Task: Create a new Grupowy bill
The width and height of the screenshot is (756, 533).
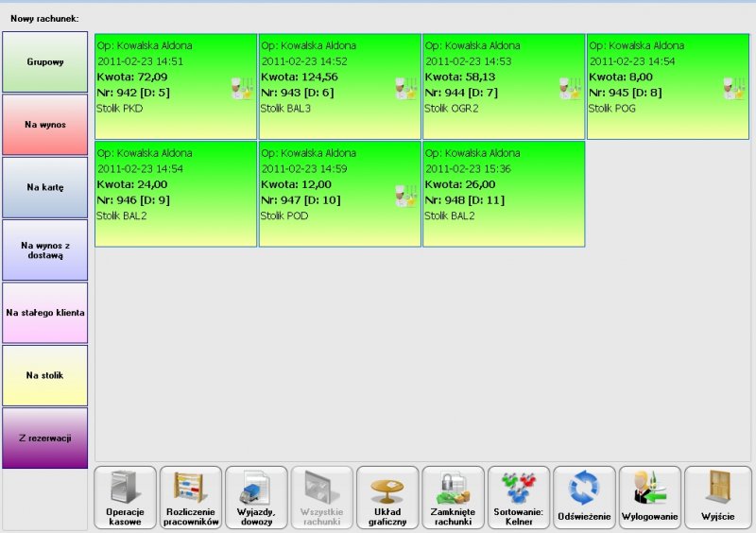Action: point(44,61)
